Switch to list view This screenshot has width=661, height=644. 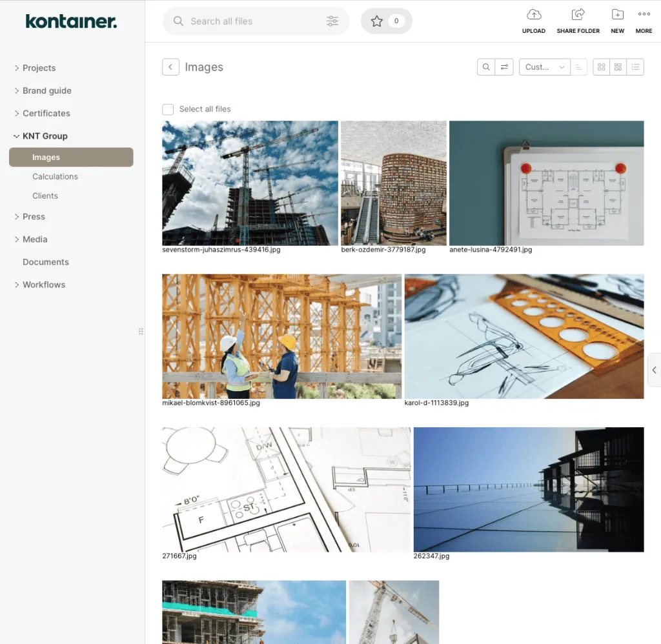point(635,67)
